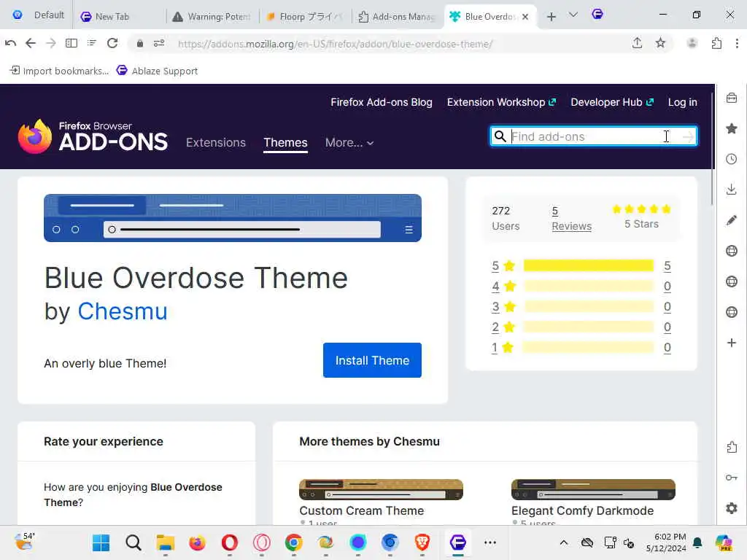Viewport: 747px width, 560px height.
Task: Open a new tab with plus button
Action: [x=551, y=17]
